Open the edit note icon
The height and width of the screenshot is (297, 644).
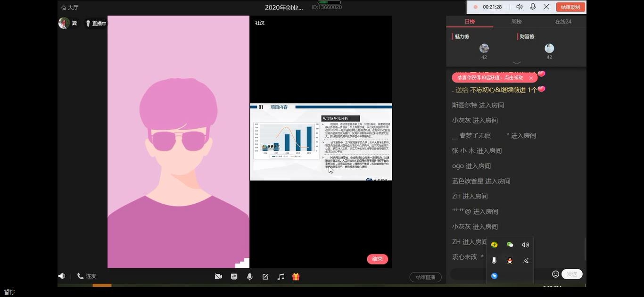(x=265, y=277)
